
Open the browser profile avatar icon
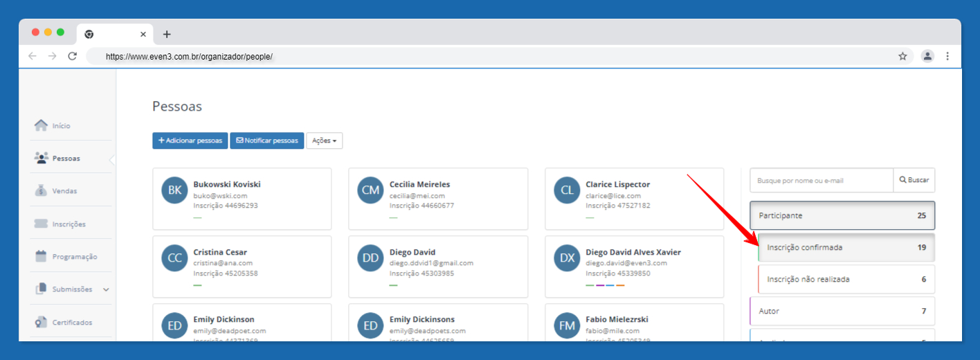(927, 56)
